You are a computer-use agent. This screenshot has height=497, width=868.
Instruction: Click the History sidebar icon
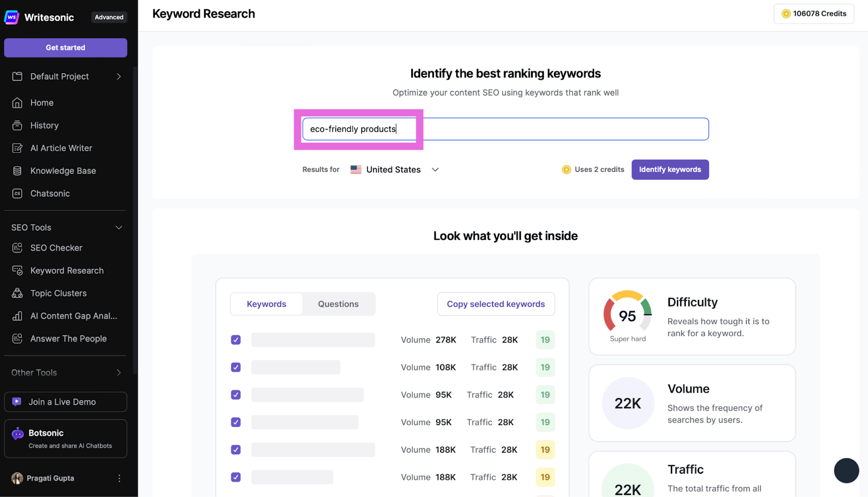click(x=17, y=126)
